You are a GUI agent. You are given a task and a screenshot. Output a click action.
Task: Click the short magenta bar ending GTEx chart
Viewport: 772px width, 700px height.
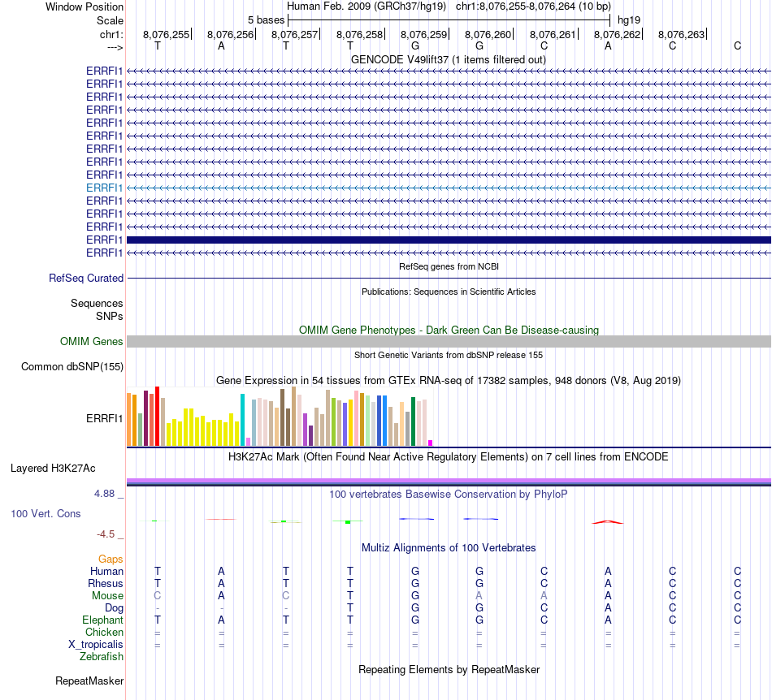[431, 443]
